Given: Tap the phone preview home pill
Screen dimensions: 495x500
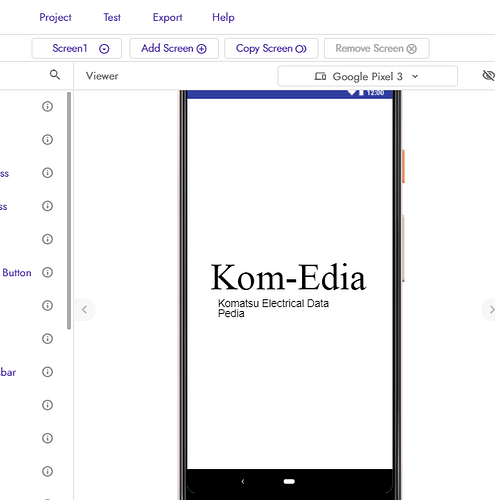Looking at the screenshot, I should click(289, 481).
